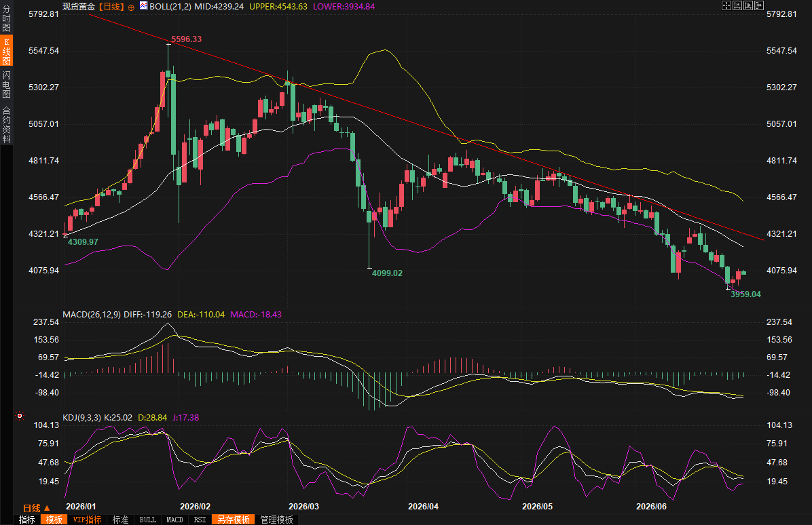Screen dimensions: 812x525
Task: Click the 4099.02 low price label
Action: (388, 273)
